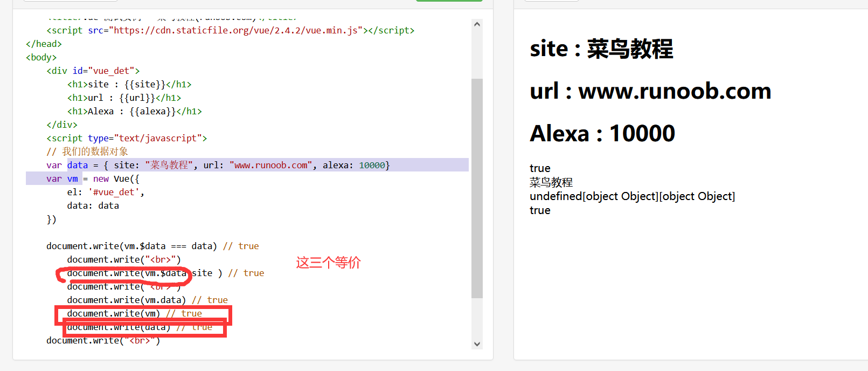Click the opening <body> tag line
Screen dimensions: 868x371
41,57
